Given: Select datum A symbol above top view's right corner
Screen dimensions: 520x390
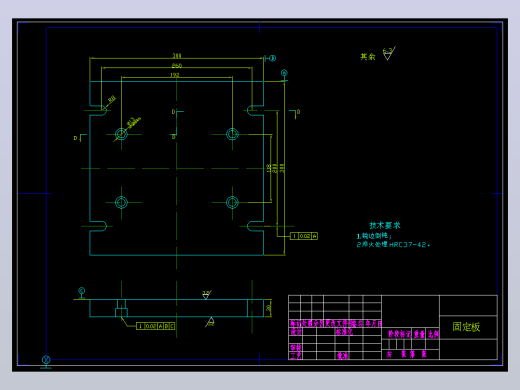Looking at the screenshot, I should [284, 75].
